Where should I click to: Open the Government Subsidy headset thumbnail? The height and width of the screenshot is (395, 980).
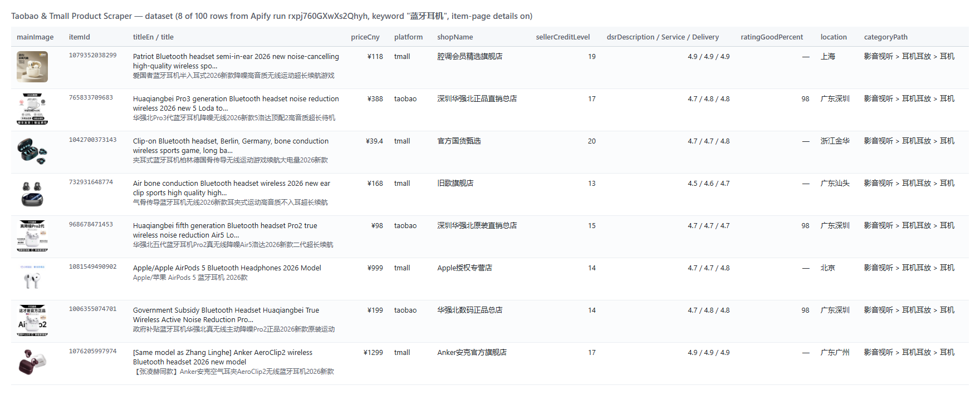point(32,320)
